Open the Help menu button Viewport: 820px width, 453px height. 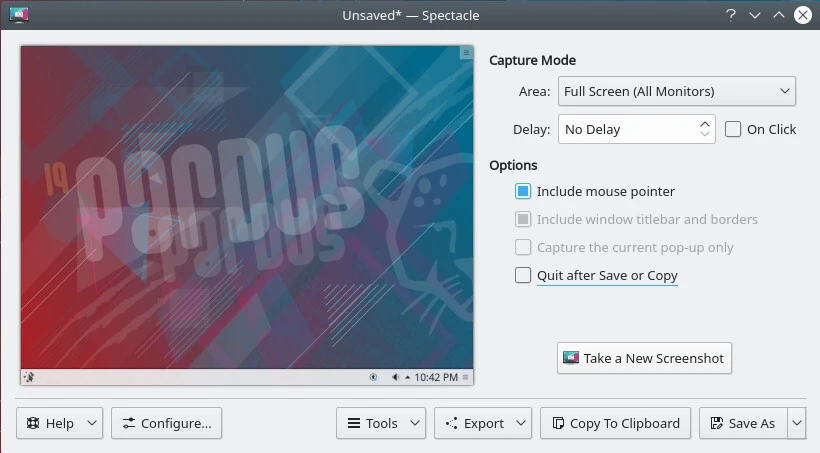click(60, 423)
